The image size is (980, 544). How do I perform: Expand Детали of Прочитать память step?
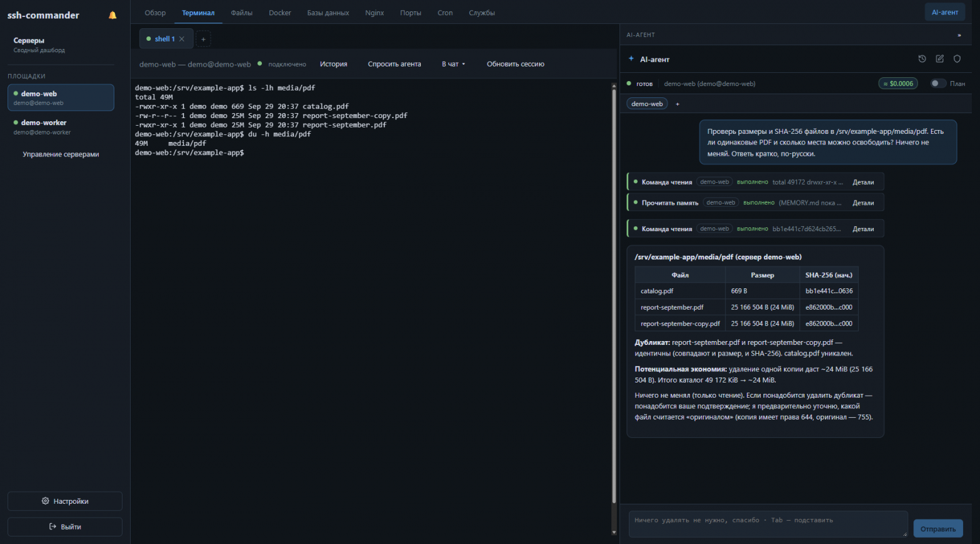click(863, 203)
